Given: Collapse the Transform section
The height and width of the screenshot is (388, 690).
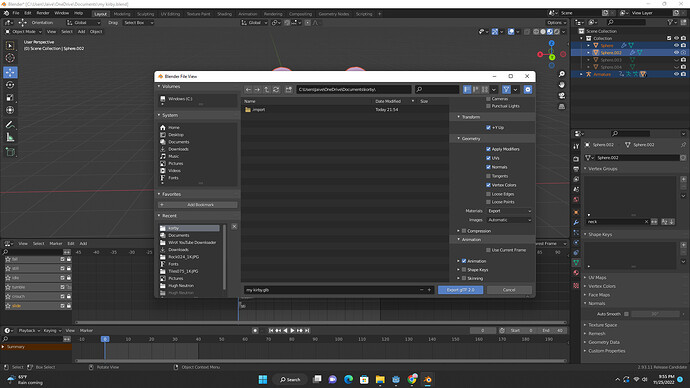Looking at the screenshot, I should [x=459, y=117].
